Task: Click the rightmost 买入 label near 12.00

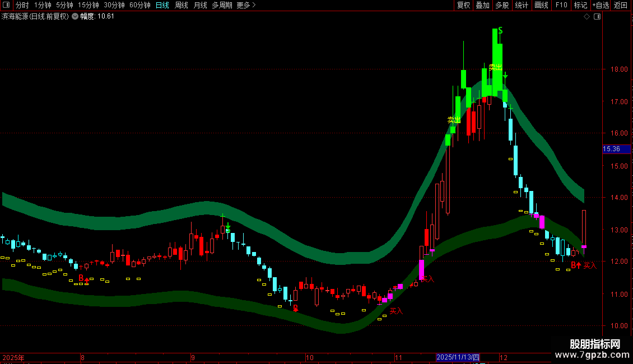Action: point(590,265)
